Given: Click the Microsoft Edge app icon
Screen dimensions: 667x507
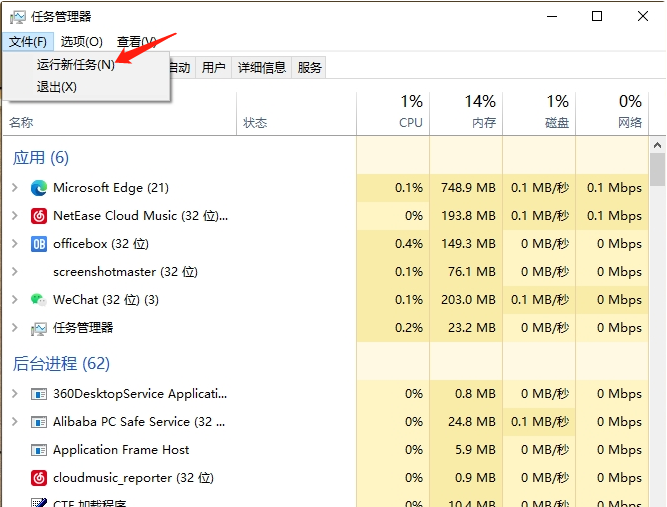Looking at the screenshot, I should click(39, 188).
